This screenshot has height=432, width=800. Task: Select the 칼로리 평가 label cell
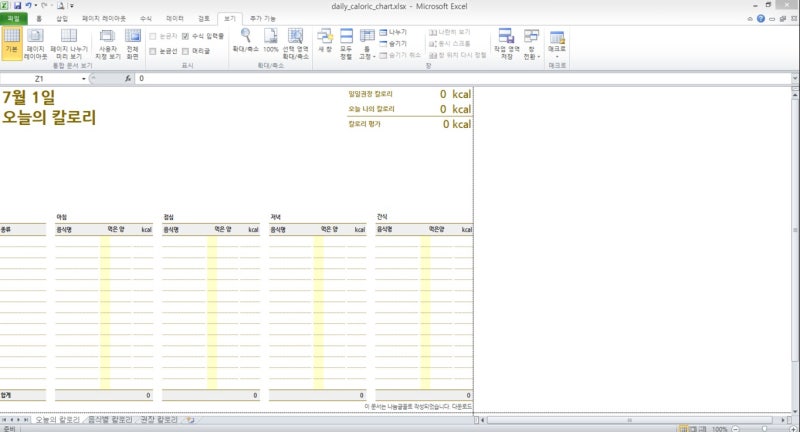coord(364,124)
